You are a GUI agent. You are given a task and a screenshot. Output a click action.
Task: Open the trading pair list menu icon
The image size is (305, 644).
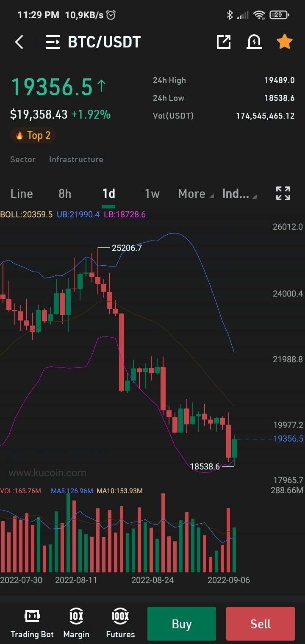(x=53, y=42)
